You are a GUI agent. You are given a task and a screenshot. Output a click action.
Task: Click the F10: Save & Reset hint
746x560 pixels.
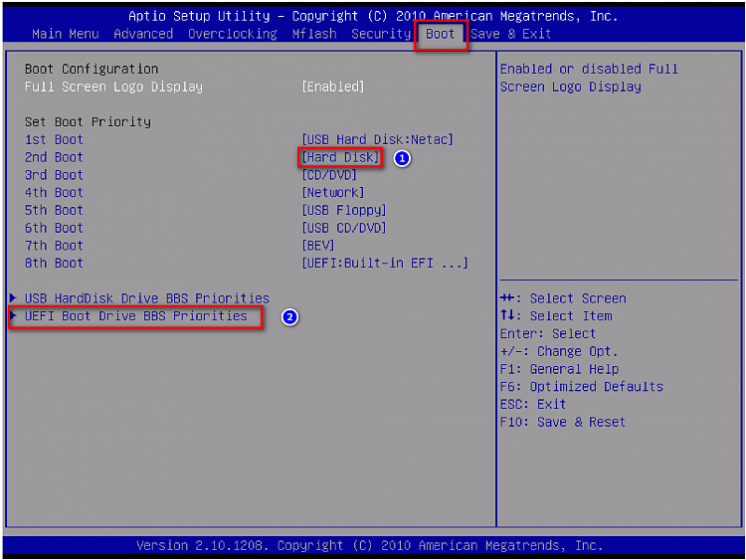pos(562,422)
